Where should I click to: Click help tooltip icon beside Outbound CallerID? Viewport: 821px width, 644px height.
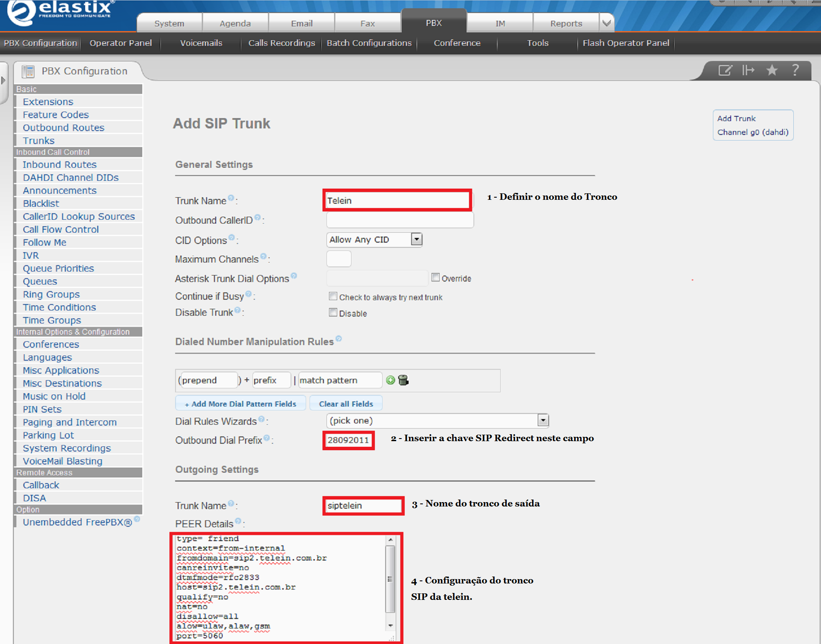point(258,218)
